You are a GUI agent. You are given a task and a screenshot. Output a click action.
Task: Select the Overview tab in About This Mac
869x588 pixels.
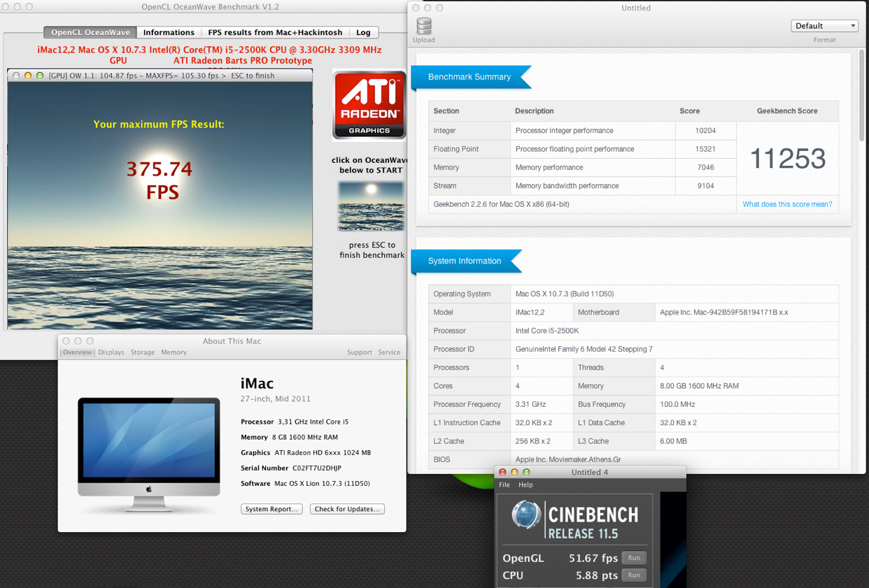[x=77, y=352]
